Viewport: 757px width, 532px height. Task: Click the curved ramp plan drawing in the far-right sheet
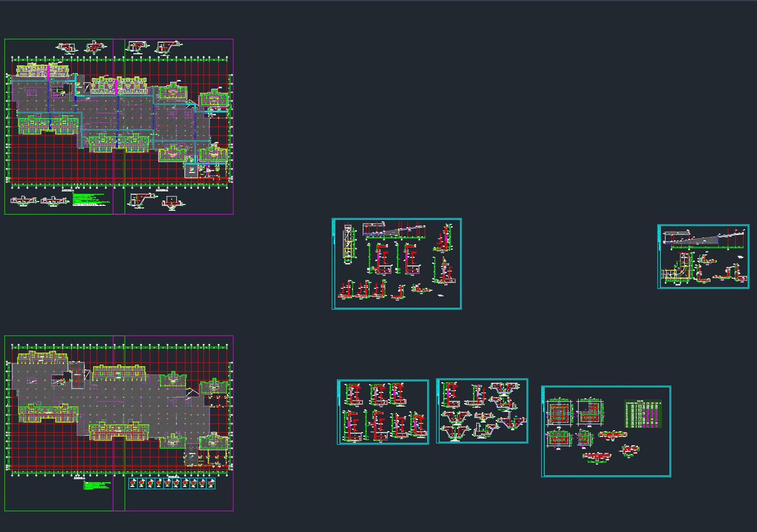coord(678,268)
